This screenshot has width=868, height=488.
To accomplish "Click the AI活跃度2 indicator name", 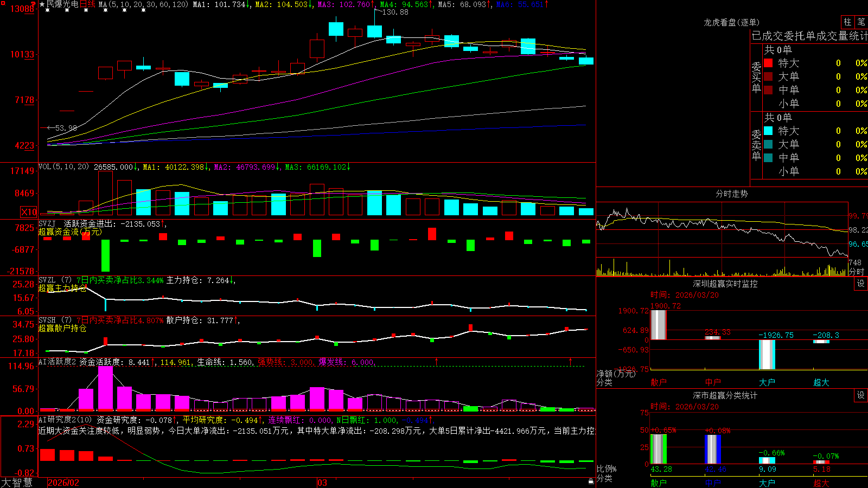I will [x=58, y=362].
